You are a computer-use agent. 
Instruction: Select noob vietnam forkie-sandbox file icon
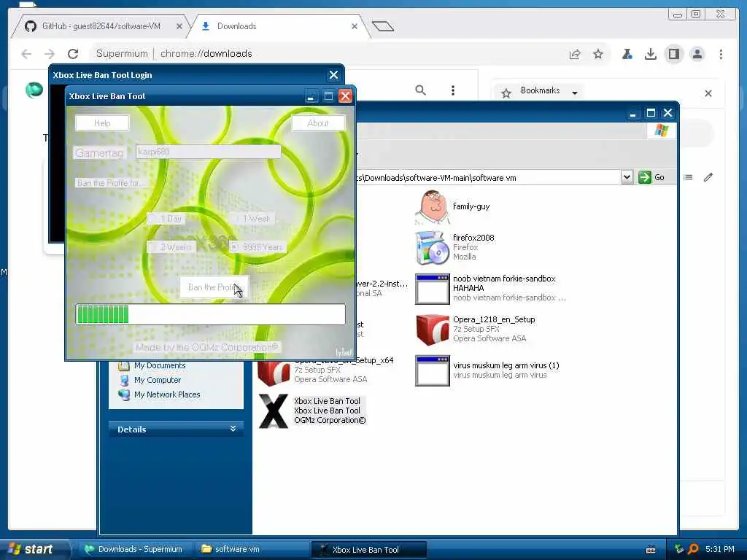pos(432,289)
